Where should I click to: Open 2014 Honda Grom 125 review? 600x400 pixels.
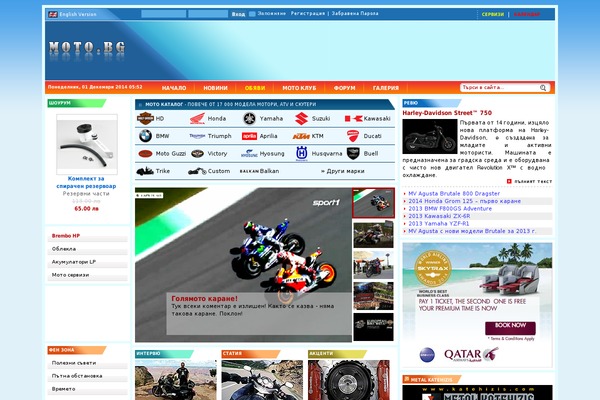coord(464,201)
